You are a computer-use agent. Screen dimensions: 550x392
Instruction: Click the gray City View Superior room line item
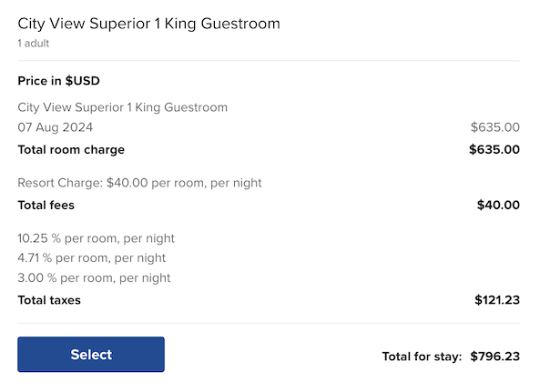[x=122, y=107]
